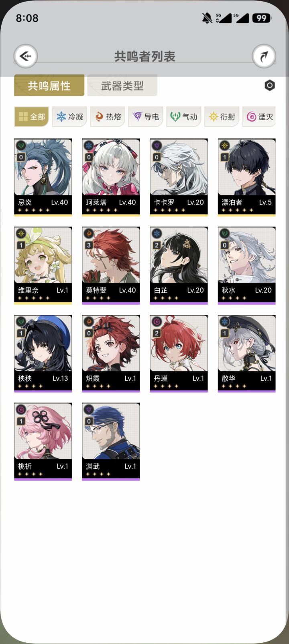The image size is (289, 644).
Task: Open 维里奈 character card
Action: (43, 266)
